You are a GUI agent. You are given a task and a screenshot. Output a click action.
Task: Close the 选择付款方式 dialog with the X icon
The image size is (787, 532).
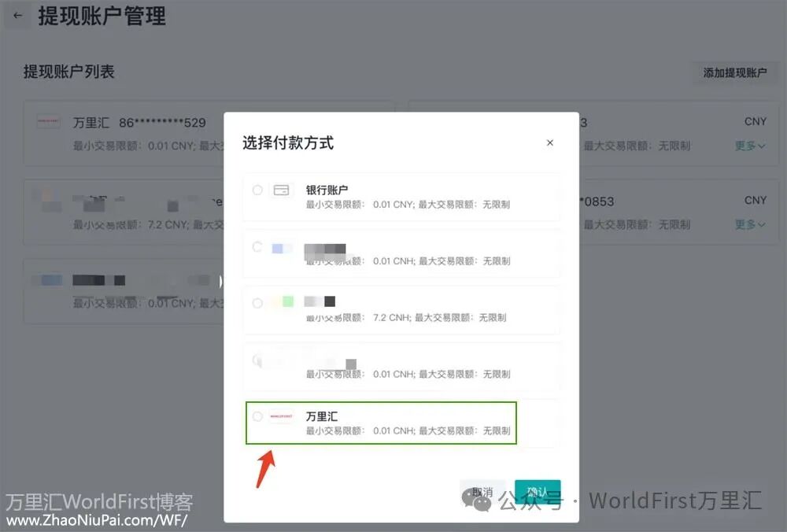point(549,142)
